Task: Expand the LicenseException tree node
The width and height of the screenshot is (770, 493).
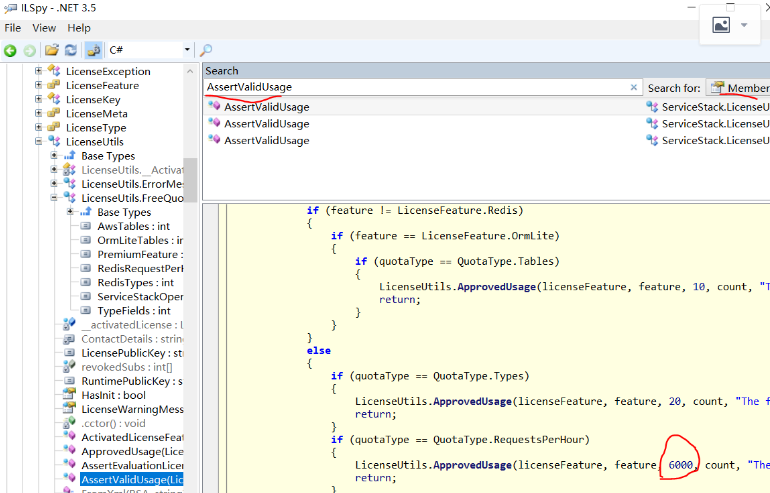Action: click(39, 71)
